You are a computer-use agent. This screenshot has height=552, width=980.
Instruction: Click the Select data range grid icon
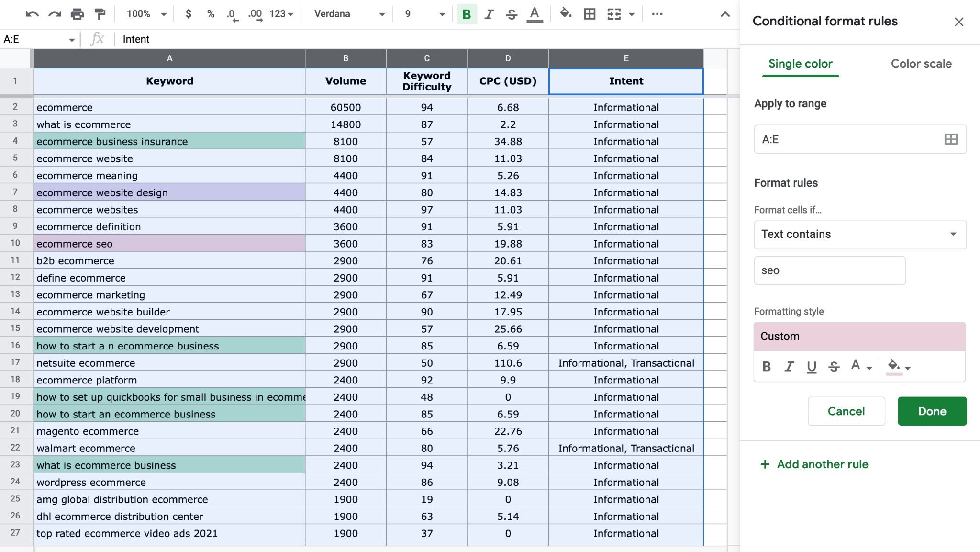tap(950, 139)
